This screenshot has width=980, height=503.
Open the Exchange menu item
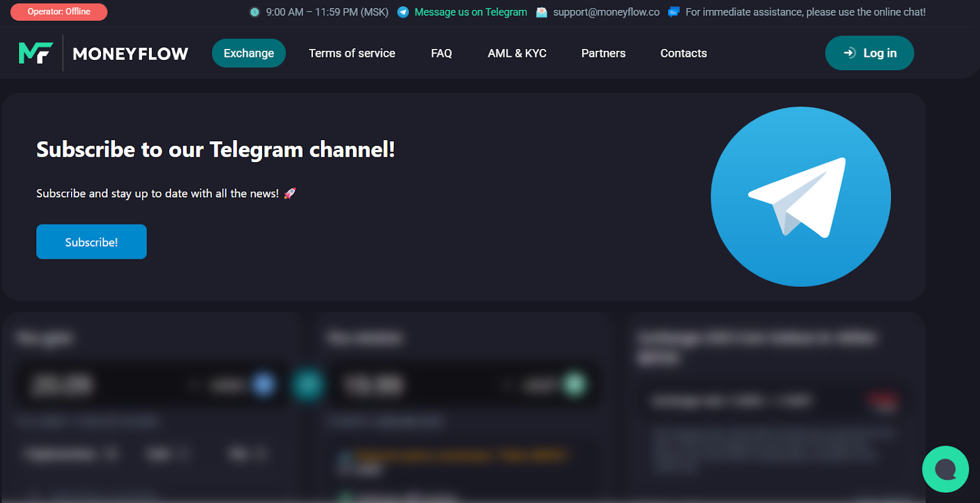(x=249, y=53)
